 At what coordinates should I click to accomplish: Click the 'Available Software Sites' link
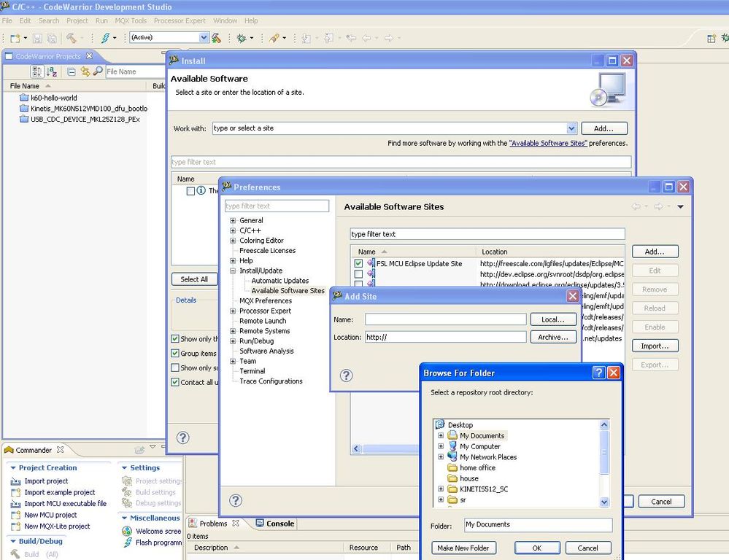click(x=548, y=143)
